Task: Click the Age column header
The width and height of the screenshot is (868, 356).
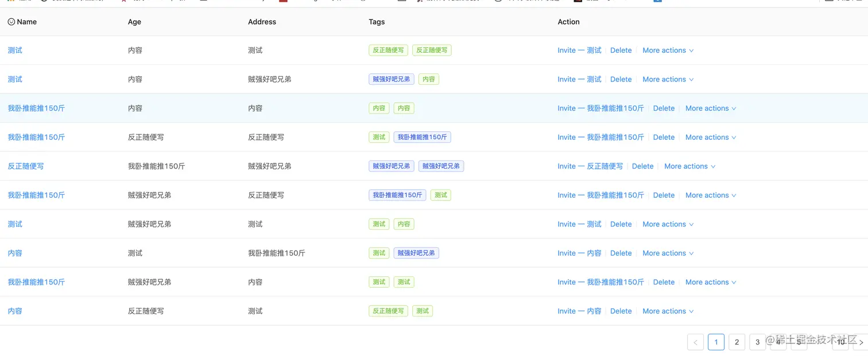Action: pyautogui.click(x=134, y=22)
